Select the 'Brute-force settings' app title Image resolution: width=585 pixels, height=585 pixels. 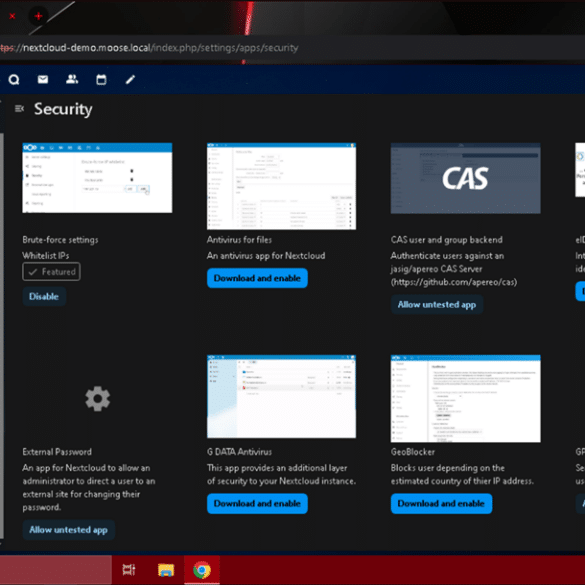[60, 240]
